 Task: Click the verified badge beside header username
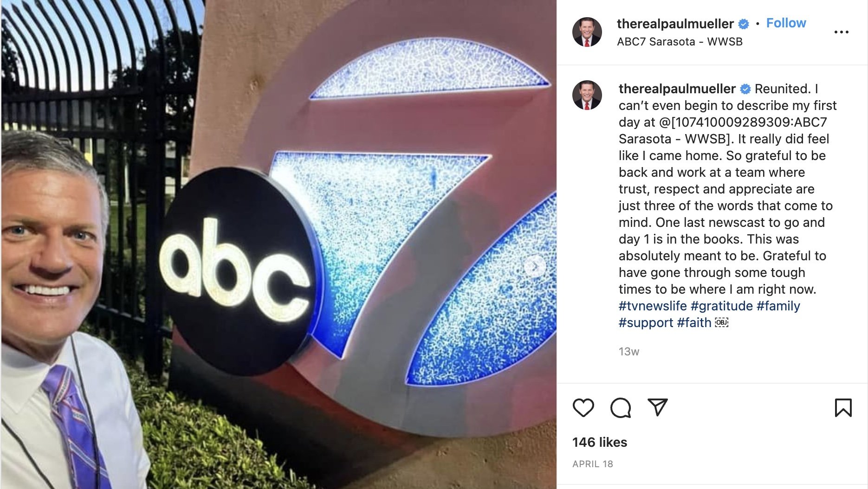(x=744, y=24)
